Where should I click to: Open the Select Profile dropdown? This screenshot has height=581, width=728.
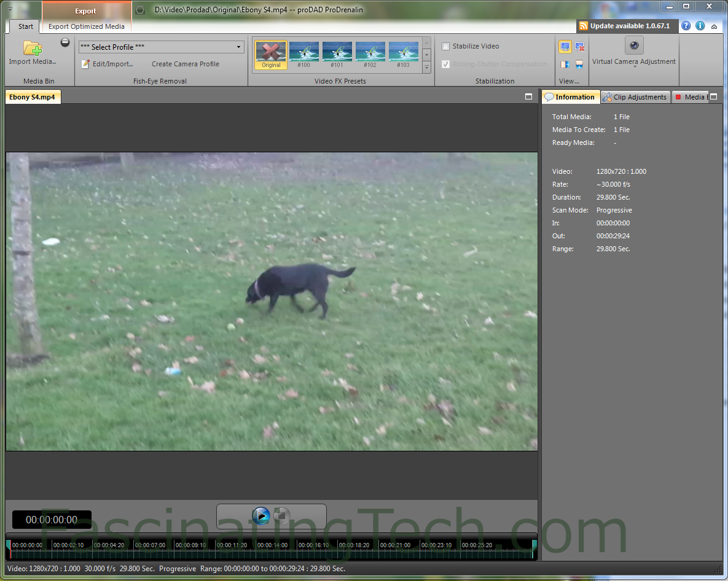(x=162, y=47)
